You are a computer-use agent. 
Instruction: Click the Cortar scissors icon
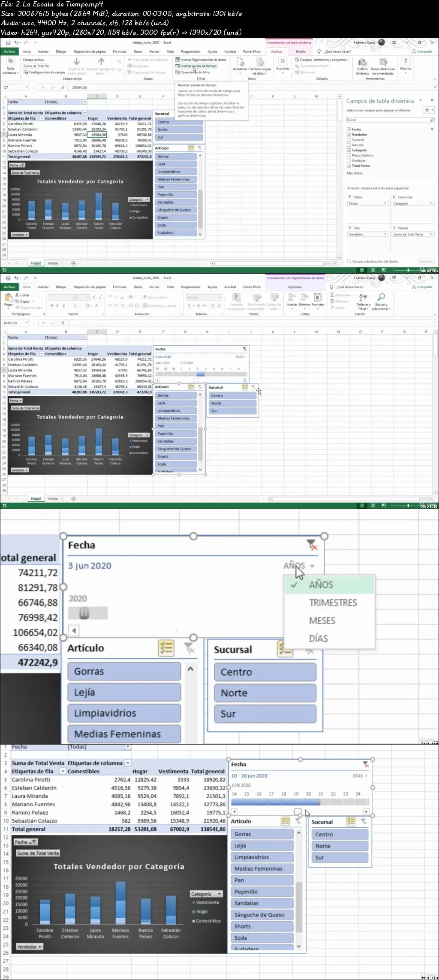[x=17, y=295]
